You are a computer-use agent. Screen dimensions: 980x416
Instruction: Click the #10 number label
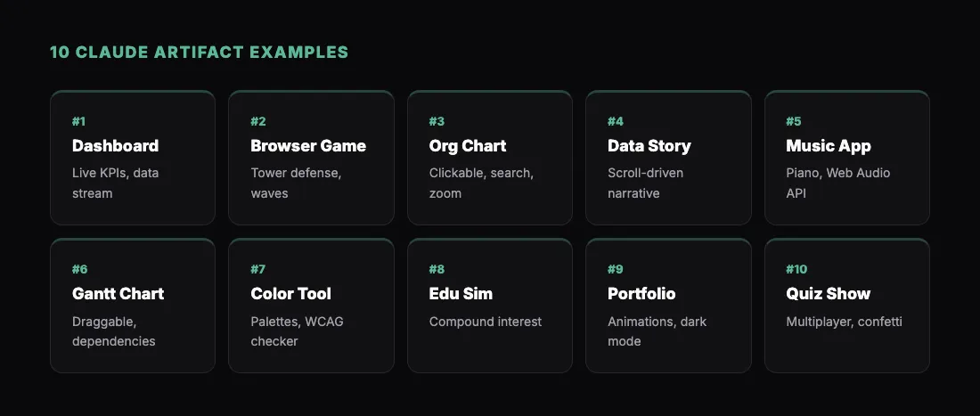coord(796,269)
